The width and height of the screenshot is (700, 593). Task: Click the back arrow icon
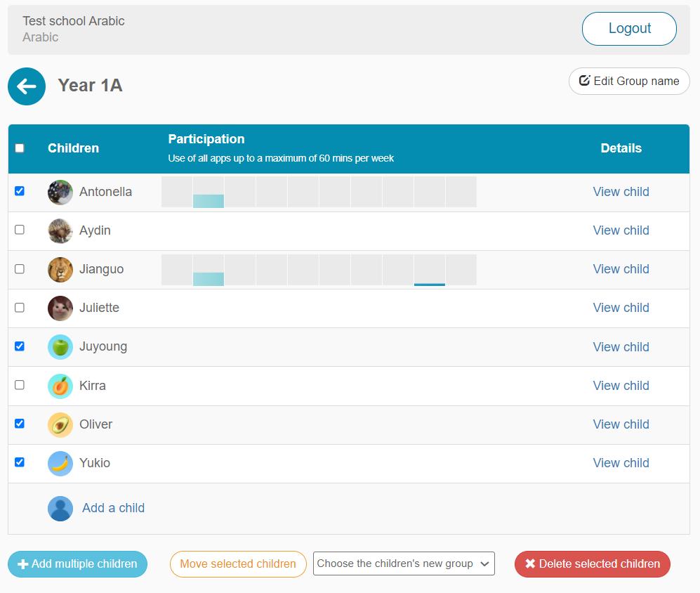(x=27, y=86)
